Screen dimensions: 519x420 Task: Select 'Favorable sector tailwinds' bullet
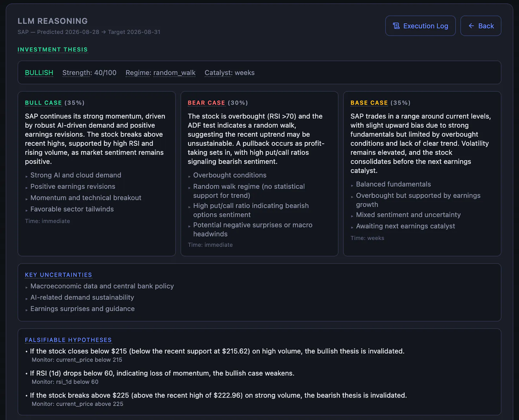(x=72, y=209)
